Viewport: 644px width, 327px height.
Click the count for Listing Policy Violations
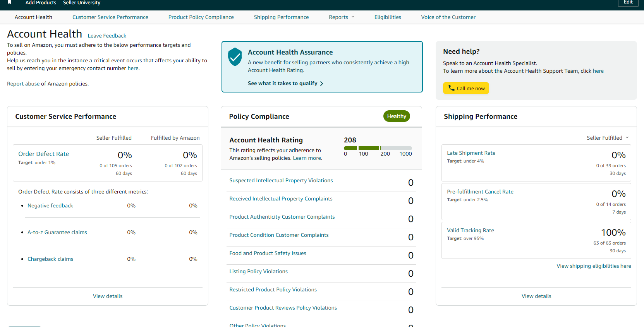[411, 274]
